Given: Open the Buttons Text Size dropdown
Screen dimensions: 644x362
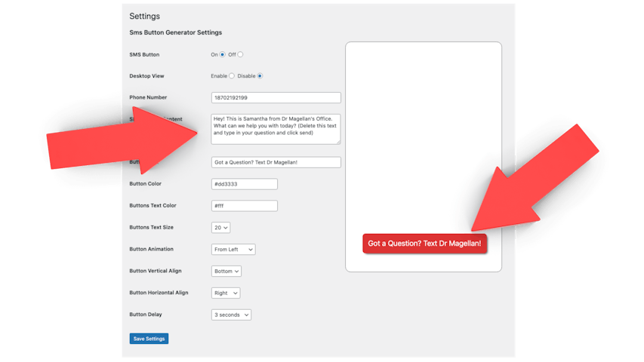Looking at the screenshot, I should tap(220, 227).
